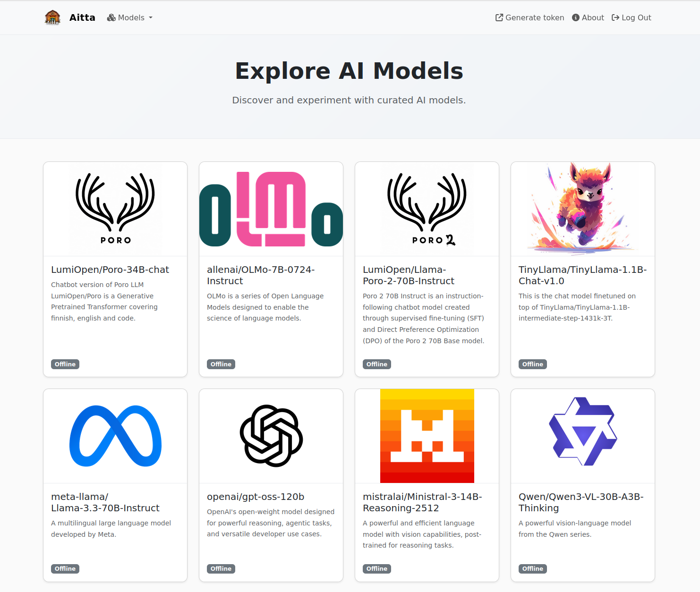Open the OLMo logo thumbnail

[271, 209]
